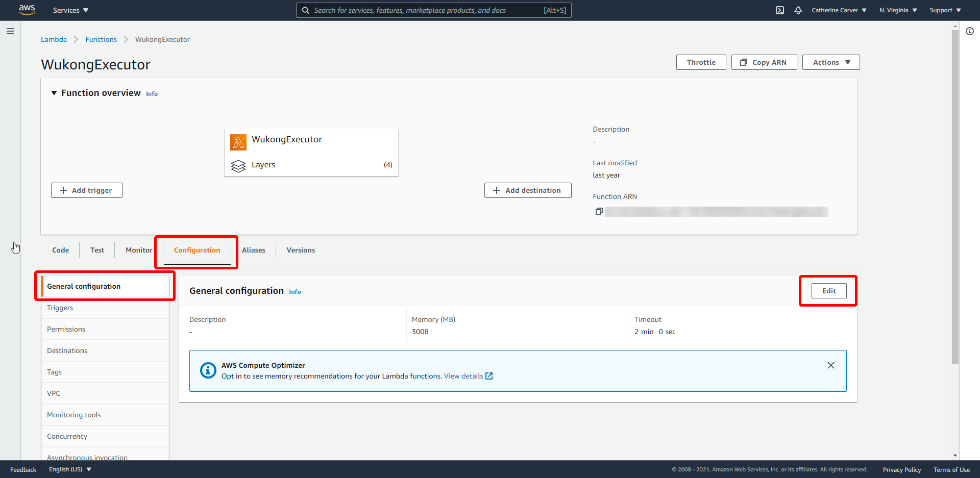Image resolution: width=980 pixels, height=478 pixels.
Task: Open the N. Virginia region selector
Action: coord(898,10)
